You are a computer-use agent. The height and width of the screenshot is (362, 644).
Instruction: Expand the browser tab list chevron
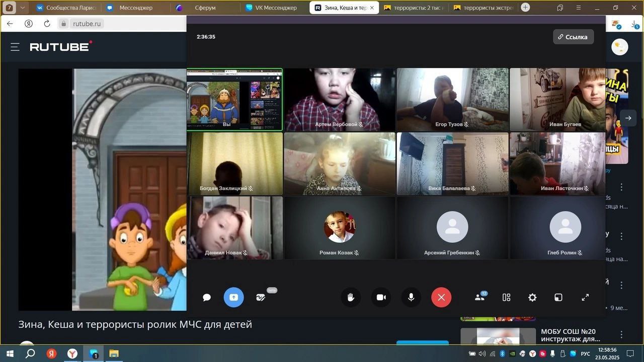(23, 8)
